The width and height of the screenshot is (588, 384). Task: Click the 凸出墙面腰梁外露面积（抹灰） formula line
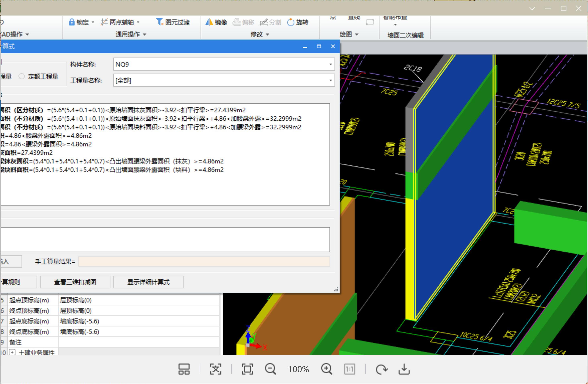tap(112, 161)
